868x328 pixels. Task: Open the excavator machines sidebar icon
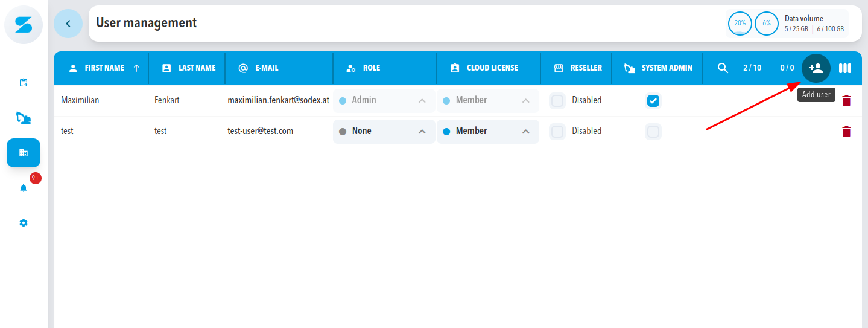click(24, 118)
